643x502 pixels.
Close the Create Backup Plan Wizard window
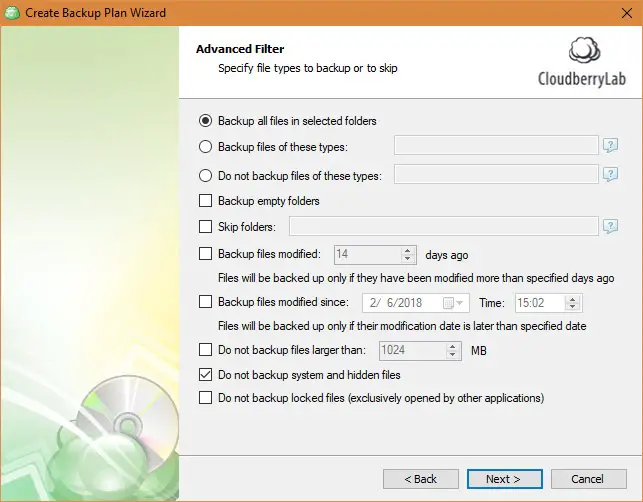pos(627,13)
